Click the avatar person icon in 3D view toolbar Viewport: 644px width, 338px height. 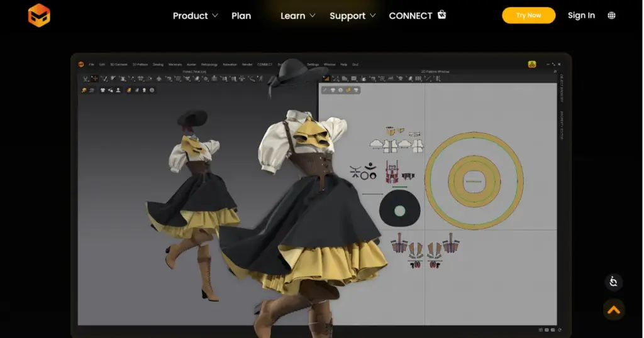(118, 90)
